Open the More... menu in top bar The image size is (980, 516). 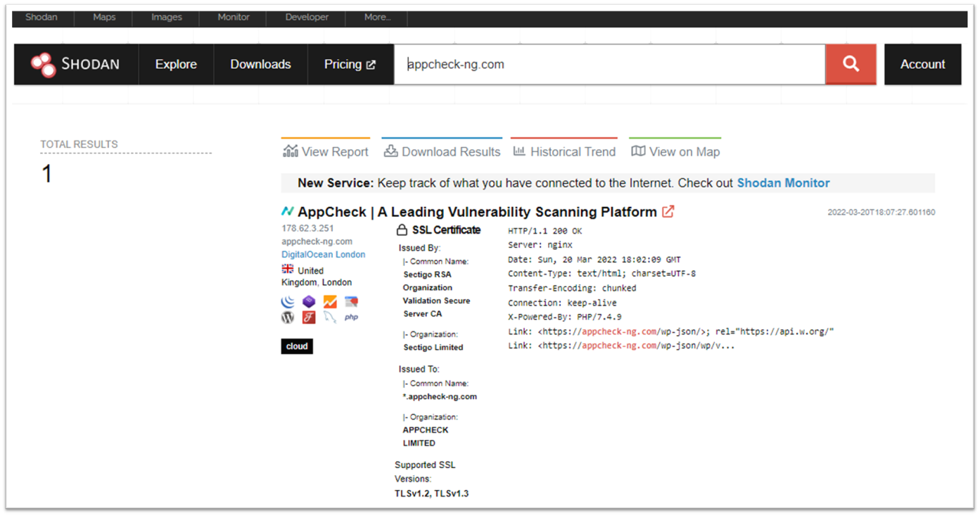pyautogui.click(x=378, y=18)
